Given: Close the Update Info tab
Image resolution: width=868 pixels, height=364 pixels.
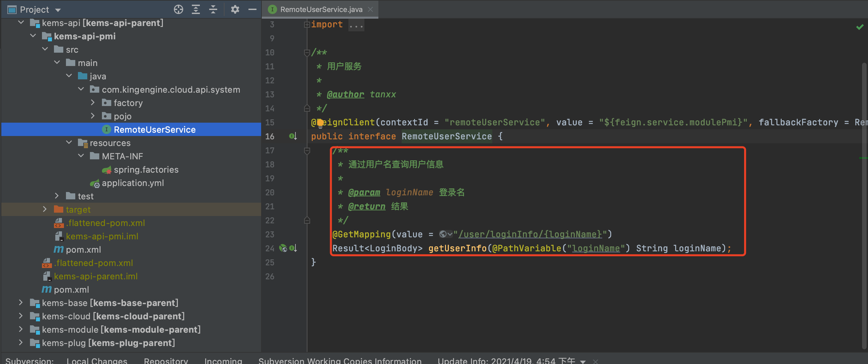Looking at the screenshot, I should (596, 361).
